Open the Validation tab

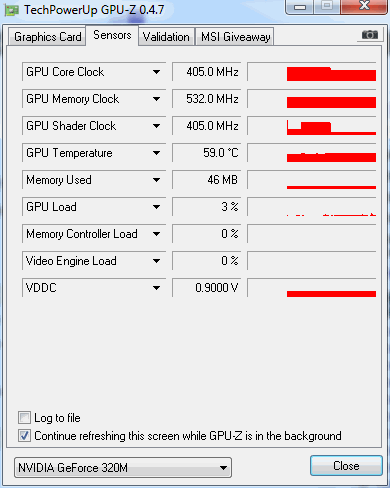[x=166, y=37]
